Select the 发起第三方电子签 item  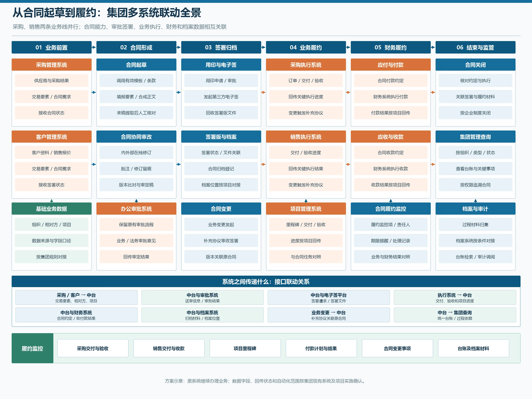[x=221, y=97]
